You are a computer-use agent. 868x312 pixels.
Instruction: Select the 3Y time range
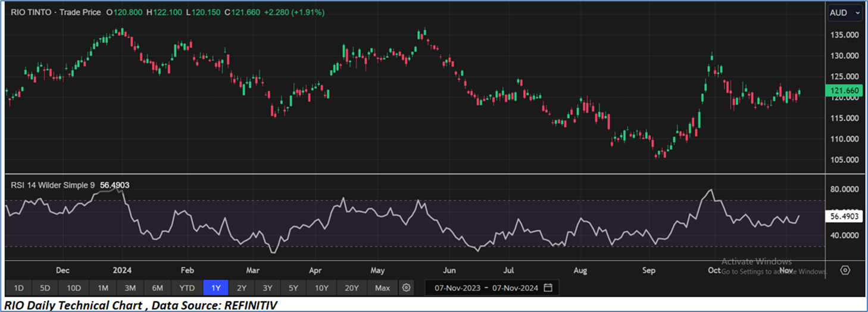tap(267, 288)
